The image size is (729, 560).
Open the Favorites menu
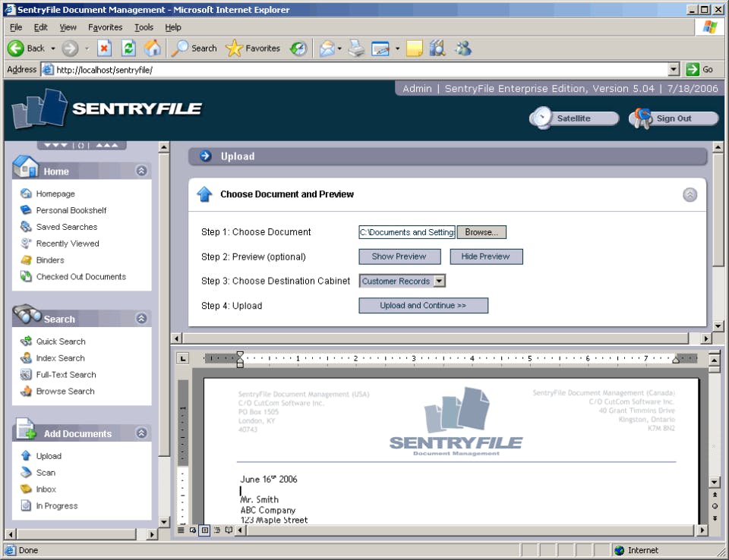(x=105, y=27)
